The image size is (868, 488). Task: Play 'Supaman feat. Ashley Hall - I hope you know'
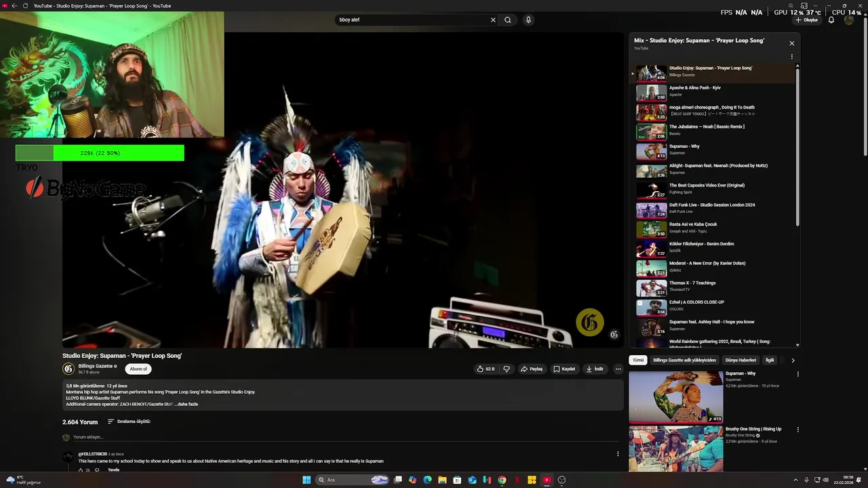tap(712, 326)
